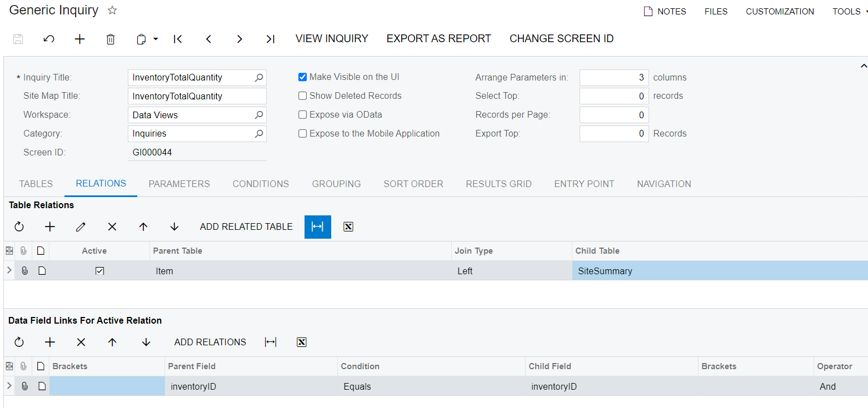
Task: Go to the last record
Action: 270,39
